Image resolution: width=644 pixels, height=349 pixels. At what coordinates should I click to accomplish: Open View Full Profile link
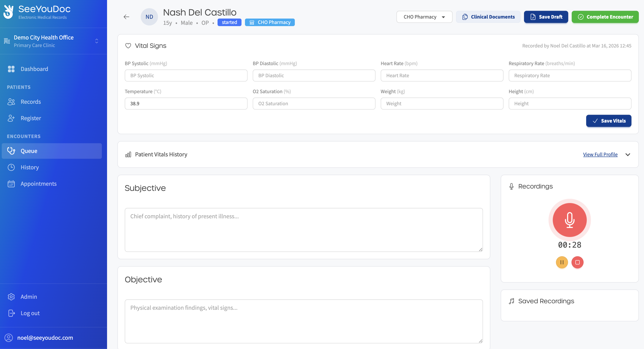(600, 154)
